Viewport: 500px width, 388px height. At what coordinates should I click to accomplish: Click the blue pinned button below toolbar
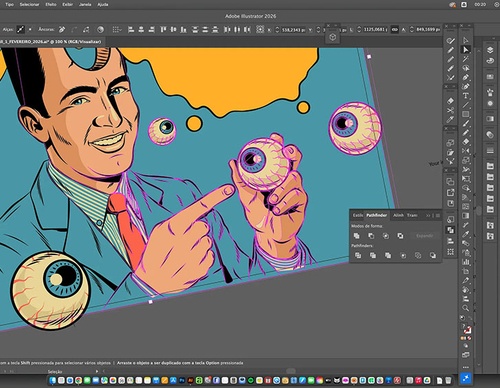(466, 378)
